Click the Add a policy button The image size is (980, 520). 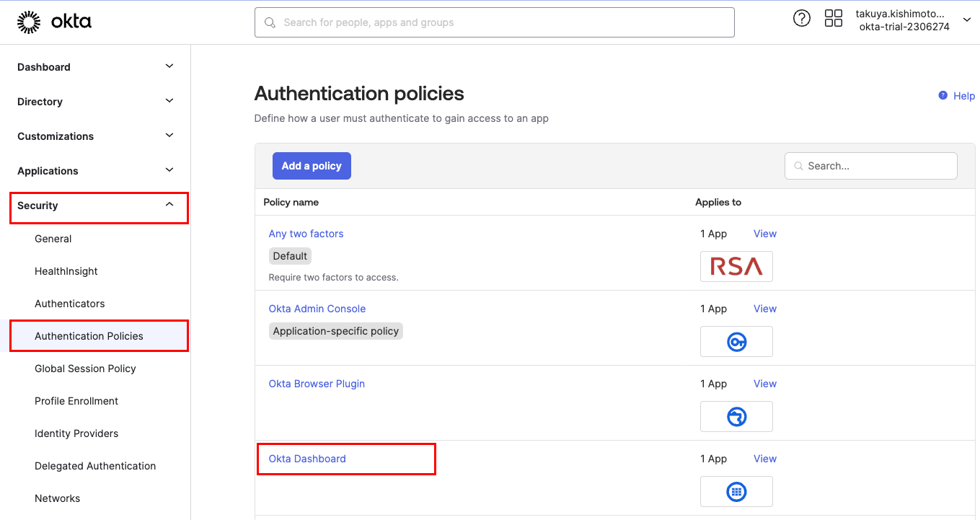pyautogui.click(x=312, y=166)
